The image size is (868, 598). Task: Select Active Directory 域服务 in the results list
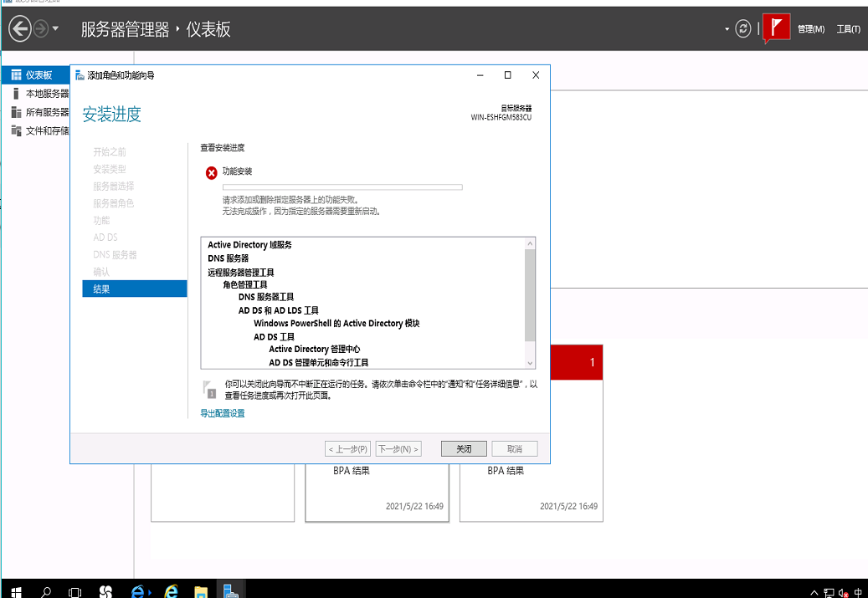click(249, 244)
